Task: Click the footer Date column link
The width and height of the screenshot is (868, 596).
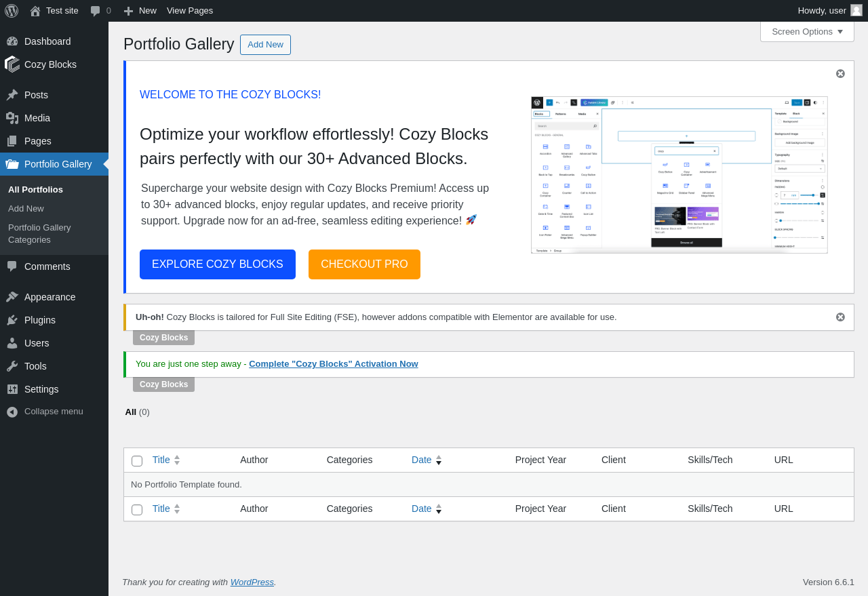Action: [421, 509]
